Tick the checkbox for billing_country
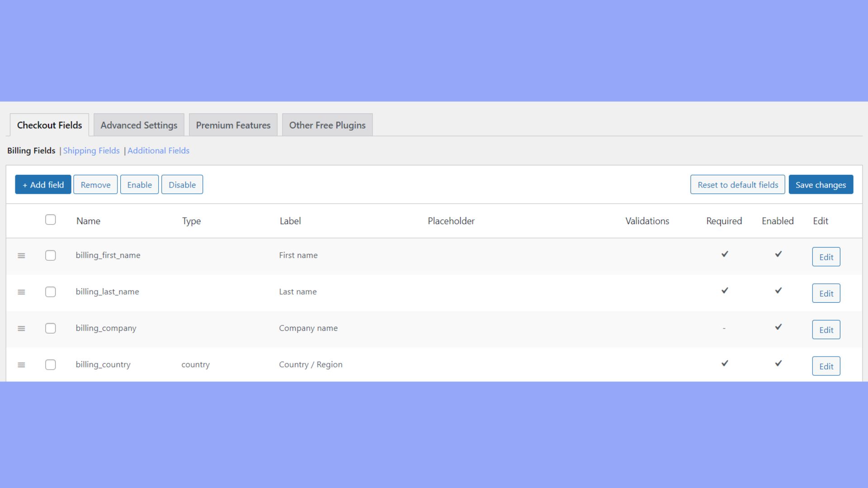Image resolution: width=868 pixels, height=488 pixels. tap(50, 365)
